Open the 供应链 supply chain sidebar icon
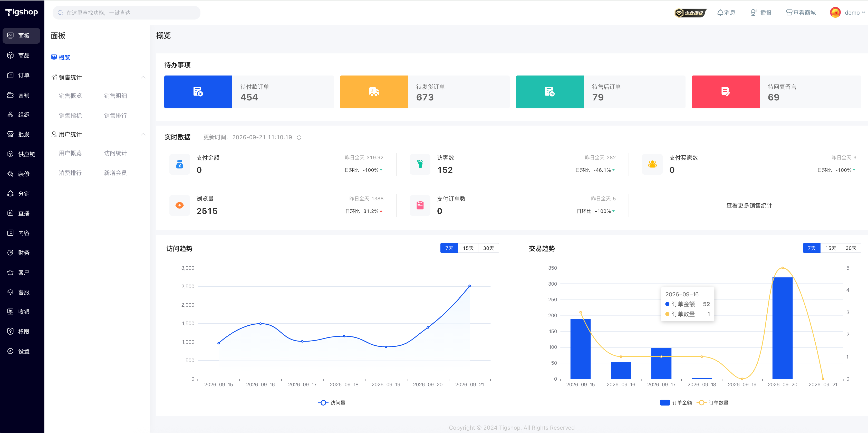 pyautogui.click(x=11, y=154)
